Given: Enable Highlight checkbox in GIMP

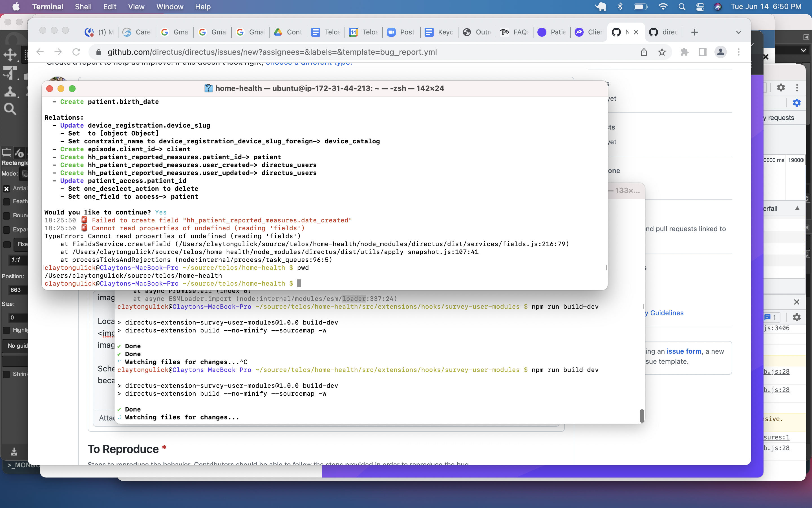Looking at the screenshot, I should pyautogui.click(x=6, y=330).
